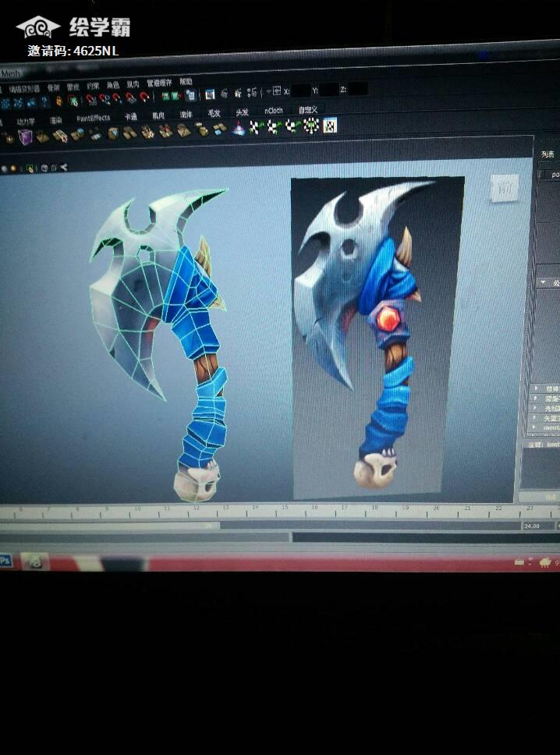Open the 角色 menu
Viewport: 560px width, 755px height.
pyautogui.click(x=112, y=85)
